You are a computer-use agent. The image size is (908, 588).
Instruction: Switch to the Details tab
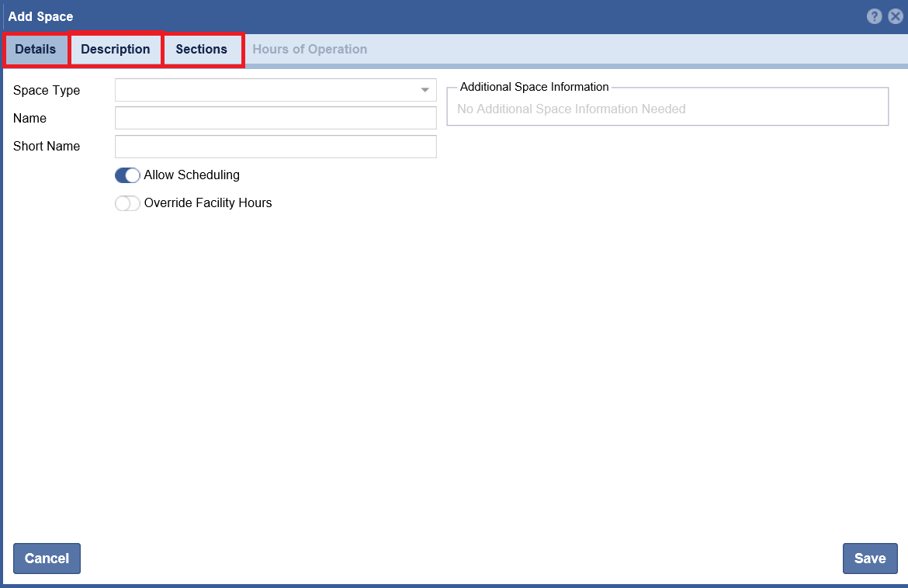[x=36, y=50]
